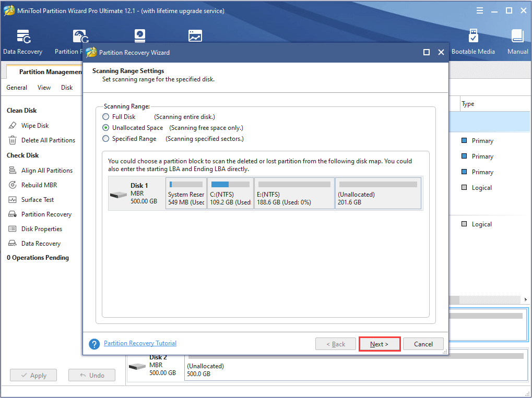
Task: Click the 0 Operations Pending label
Action: point(38,258)
